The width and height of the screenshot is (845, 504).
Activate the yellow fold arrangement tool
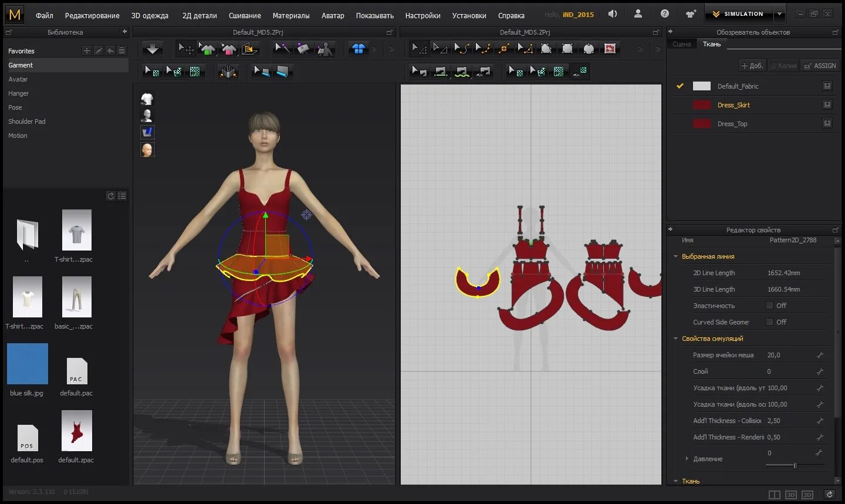point(249,49)
